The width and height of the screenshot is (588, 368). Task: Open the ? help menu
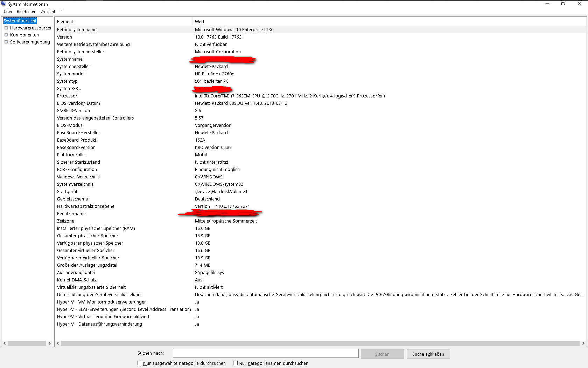(61, 12)
